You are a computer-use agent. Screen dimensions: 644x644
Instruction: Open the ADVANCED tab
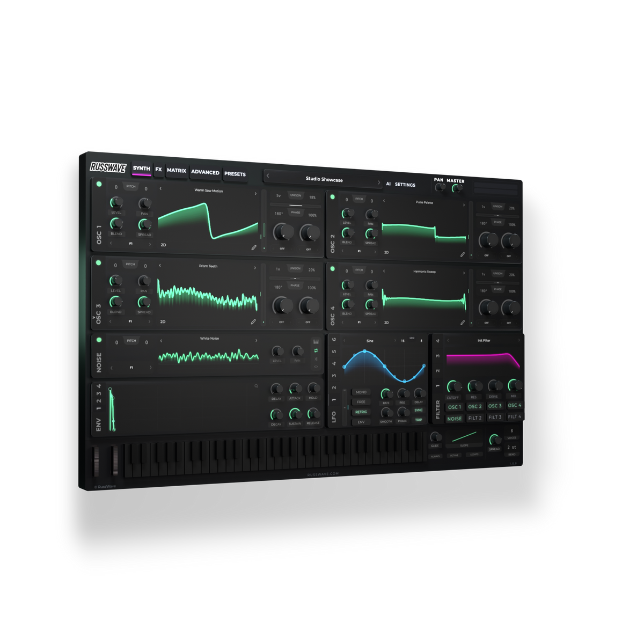click(x=205, y=172)
